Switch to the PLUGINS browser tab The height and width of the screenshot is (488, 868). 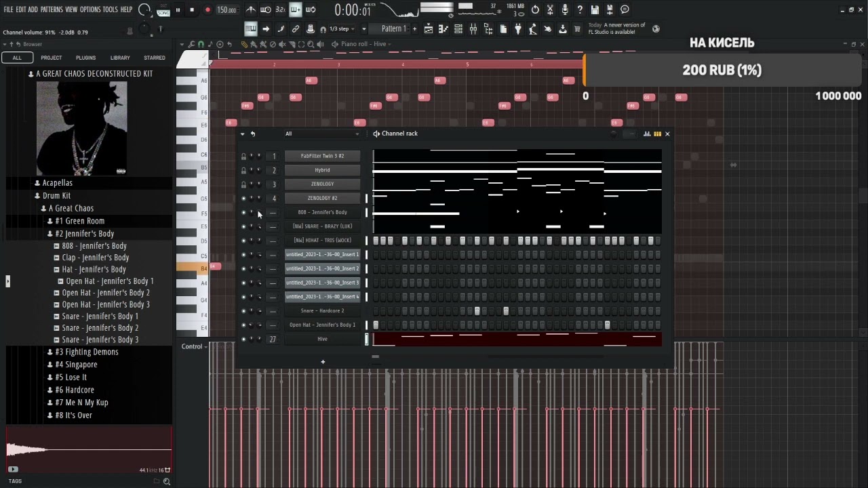[x=85, y=58]
